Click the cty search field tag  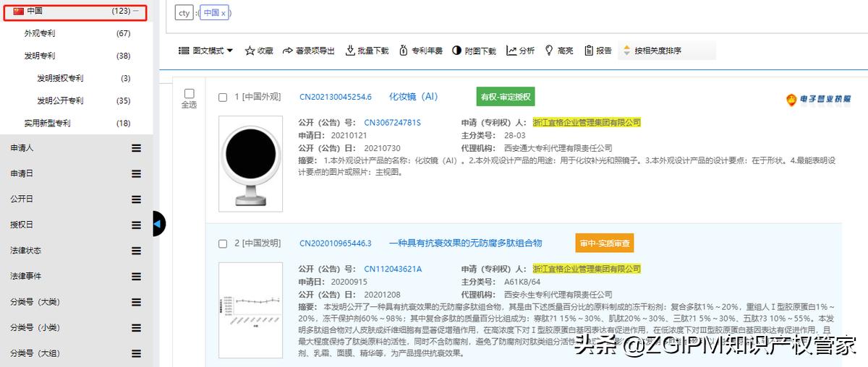tap(184, 13)
